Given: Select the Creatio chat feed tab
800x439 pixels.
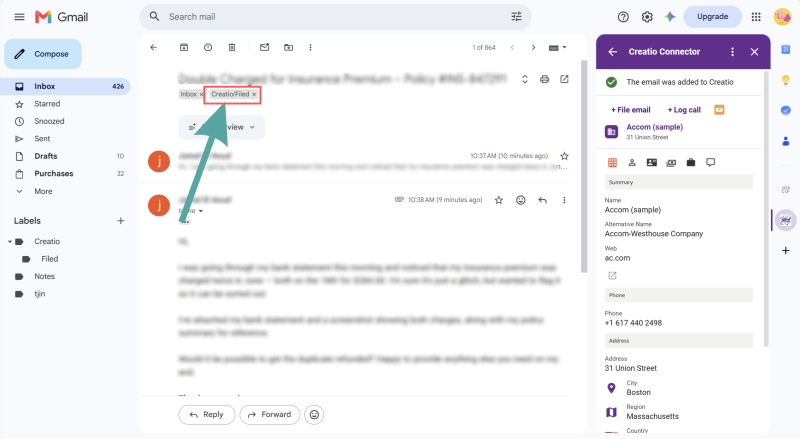Looking at the screenshot, I should [710, 162].
